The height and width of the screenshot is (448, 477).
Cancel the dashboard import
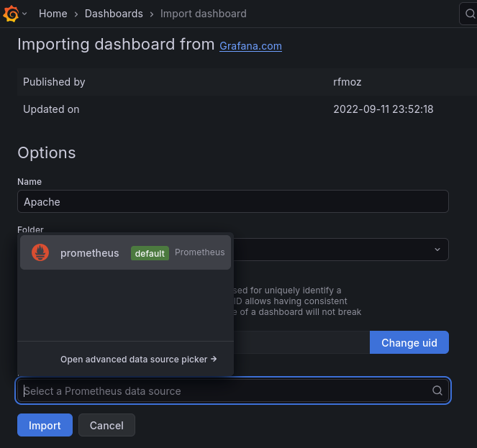pos(106,425)
